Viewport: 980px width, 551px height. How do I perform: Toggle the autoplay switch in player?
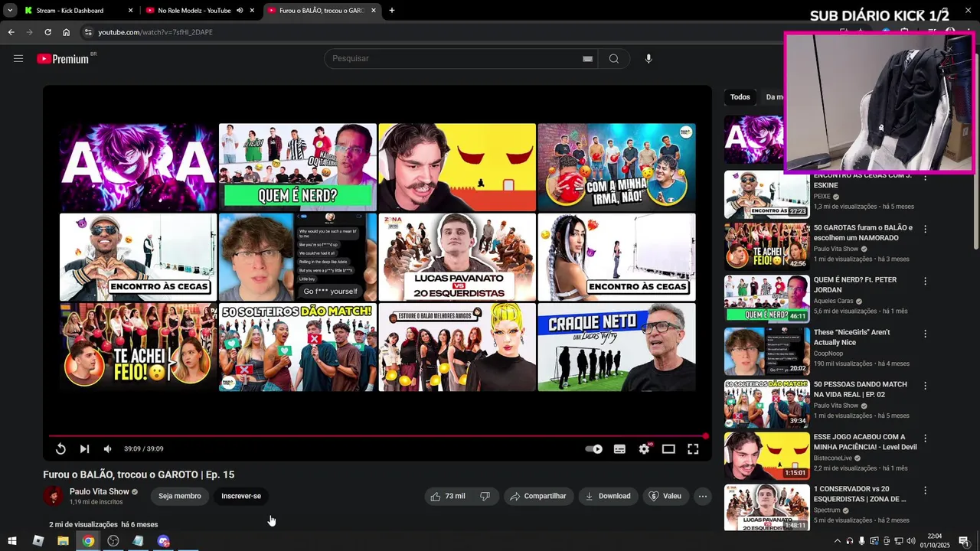click(594, 449)
